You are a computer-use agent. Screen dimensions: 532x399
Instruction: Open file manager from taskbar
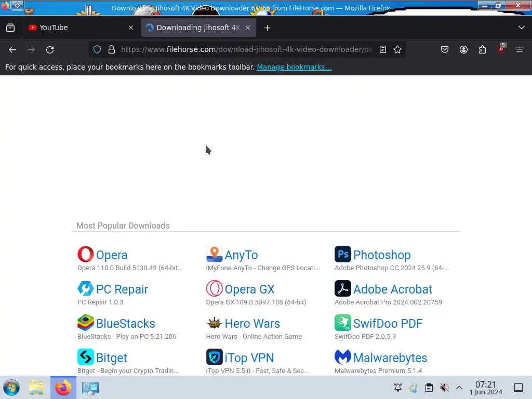(36, 388)
